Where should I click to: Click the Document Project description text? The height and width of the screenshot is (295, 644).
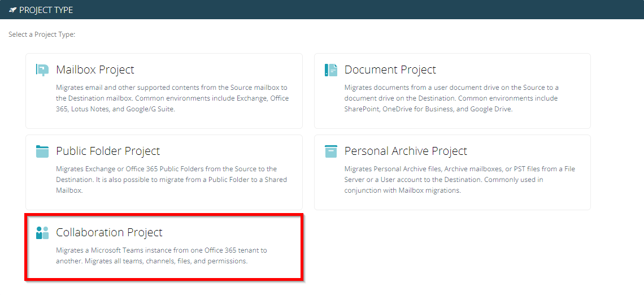click(x=451, y=98)
